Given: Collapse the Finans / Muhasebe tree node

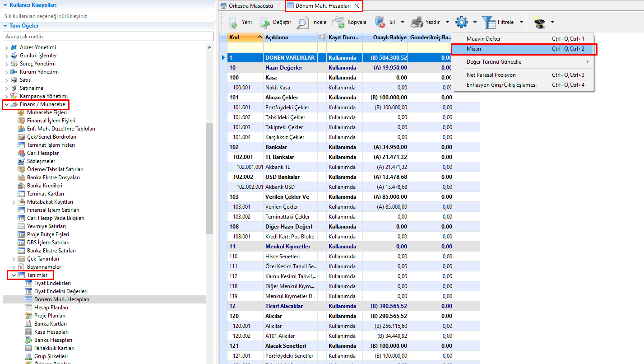Looking at the screenshot, I should (6, 104).
